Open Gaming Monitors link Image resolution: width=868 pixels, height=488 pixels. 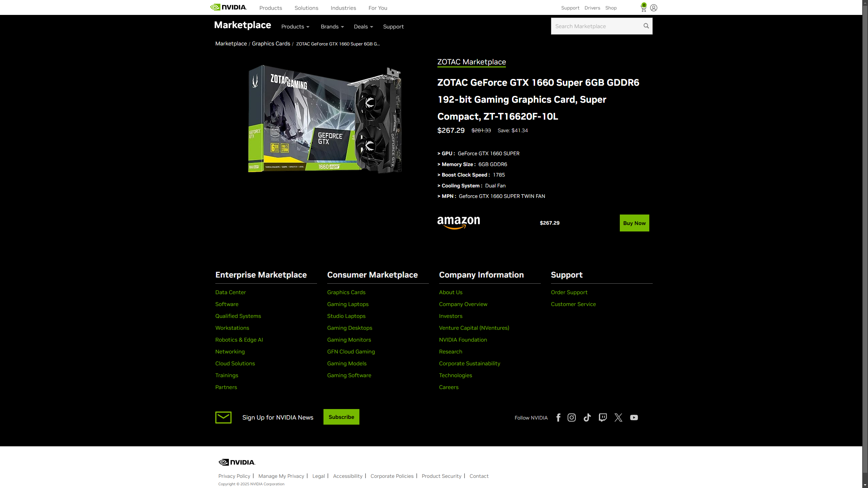tap(349, 340)
